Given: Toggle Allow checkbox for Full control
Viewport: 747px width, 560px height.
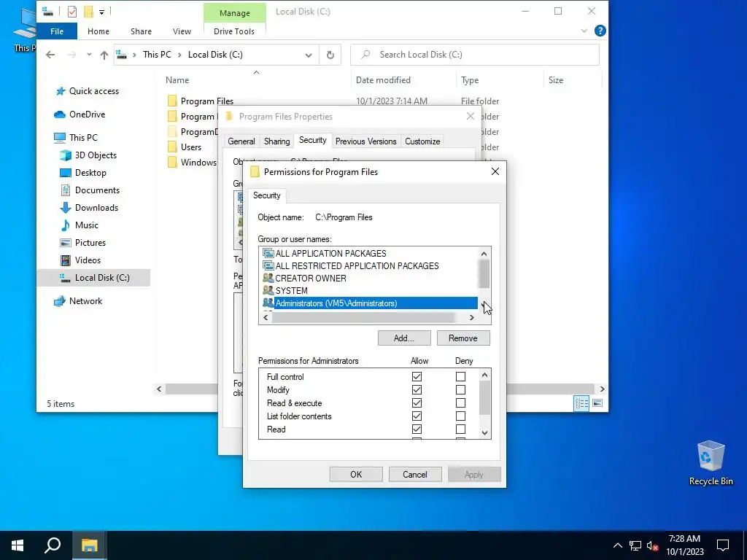Looking at the screenshot, I should [417, 377].
